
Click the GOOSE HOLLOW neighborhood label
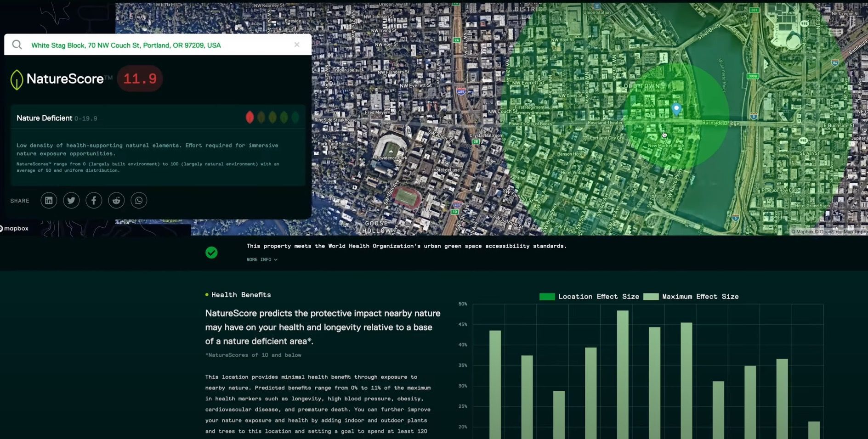tap(377, 227)
